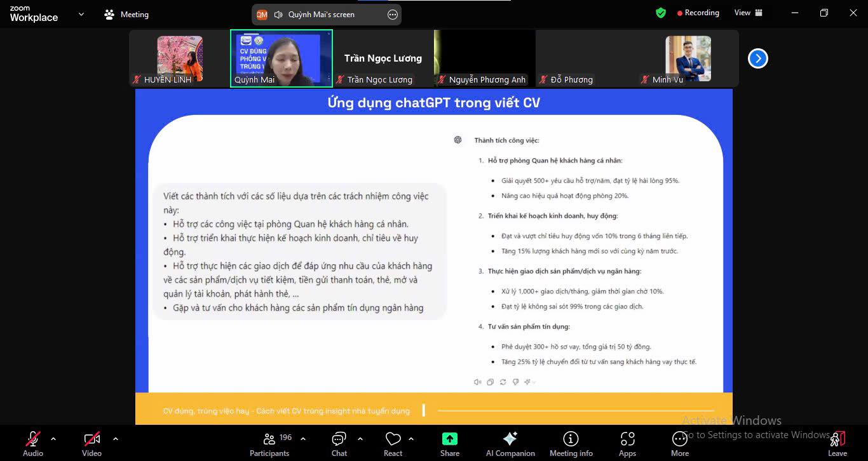Select Quỳnh Mai's video thumbnail
This screenshot has width=868, height=461.
281,58
